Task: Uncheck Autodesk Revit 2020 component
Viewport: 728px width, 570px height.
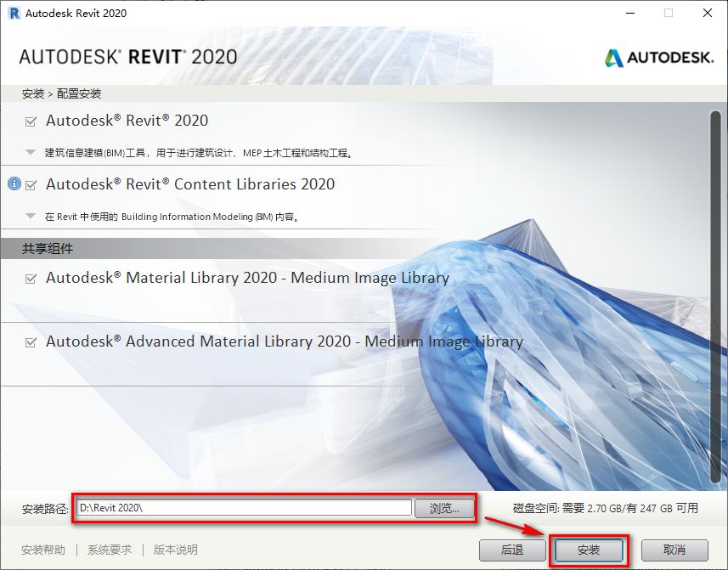Action: click(x=30, y=121)
